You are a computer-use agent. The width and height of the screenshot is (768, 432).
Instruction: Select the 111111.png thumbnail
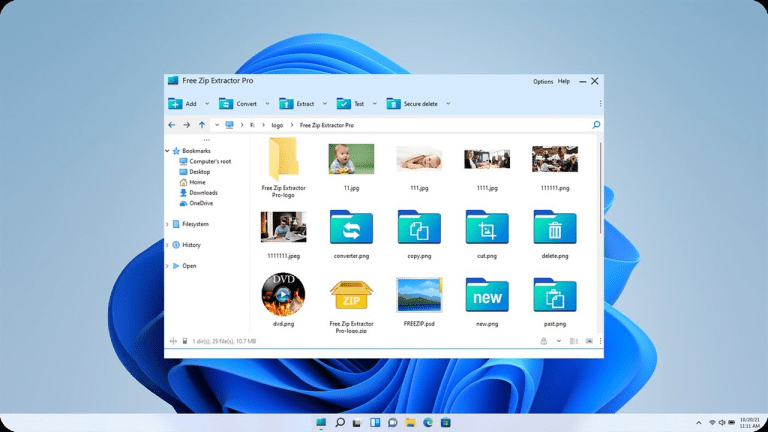click(x=555, y=159)
